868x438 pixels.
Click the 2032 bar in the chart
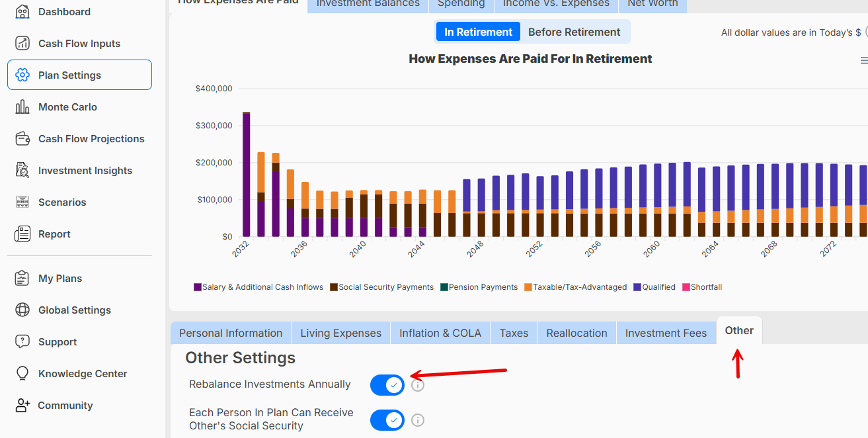click(x=247, y=174)
